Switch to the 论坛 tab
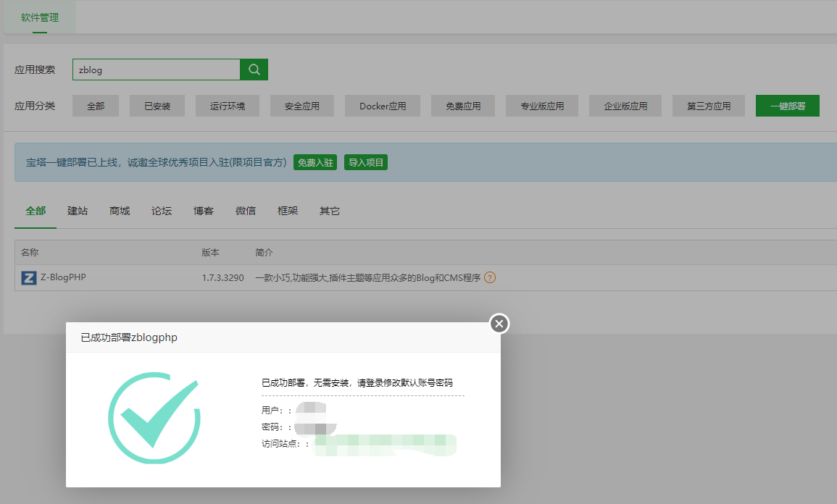837x504 pixels. (162, 211)
